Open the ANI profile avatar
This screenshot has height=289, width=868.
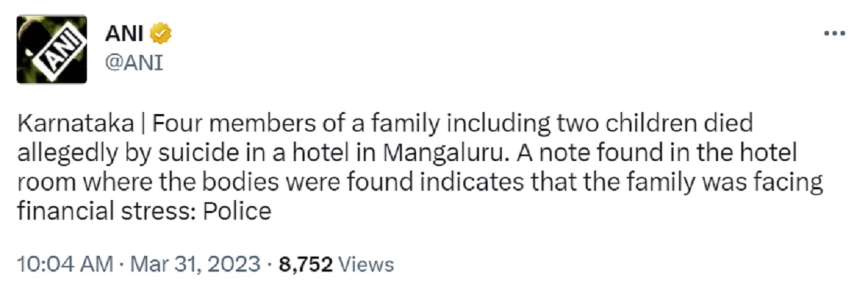tap(51, 51)
